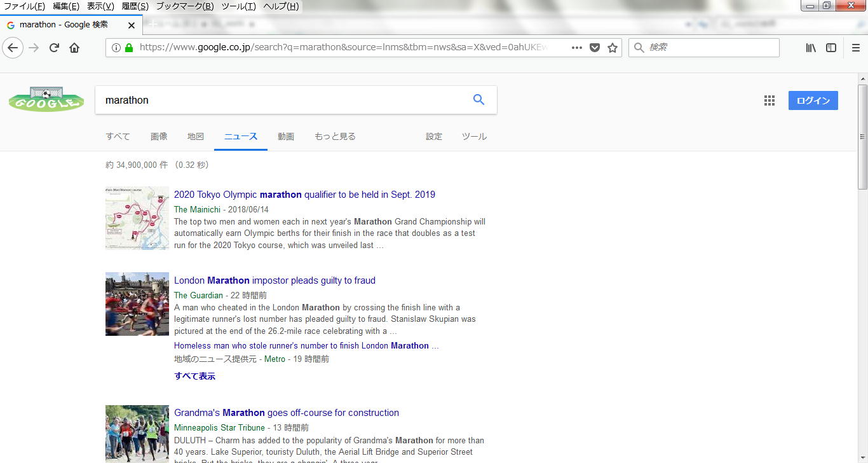Bookmark this page with the star

click(x=613, y=48)
